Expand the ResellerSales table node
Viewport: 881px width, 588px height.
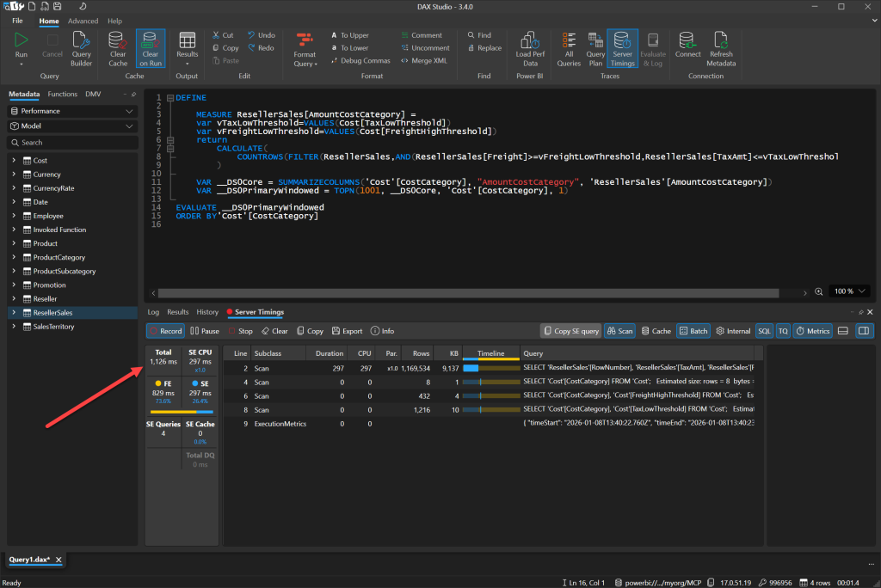point(14,313)
